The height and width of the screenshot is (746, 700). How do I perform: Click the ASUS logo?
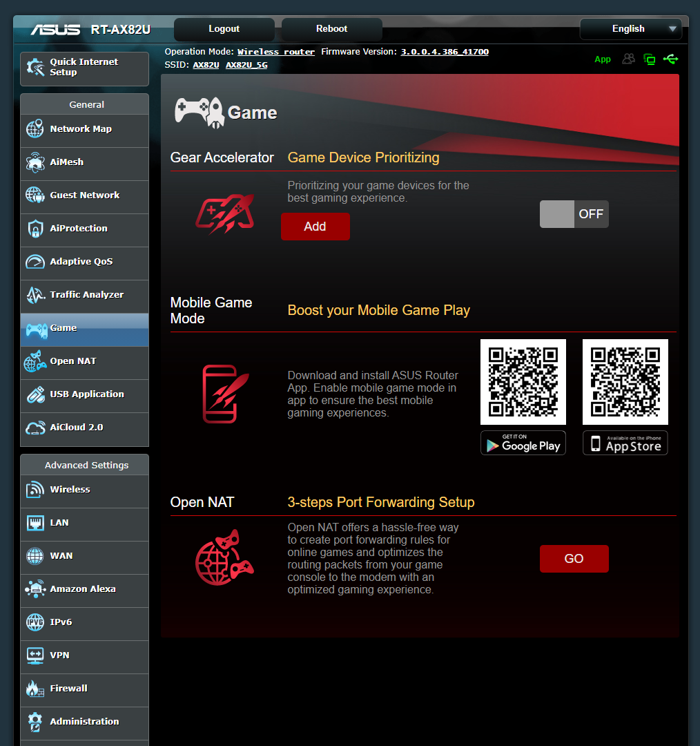pos(56,30)
